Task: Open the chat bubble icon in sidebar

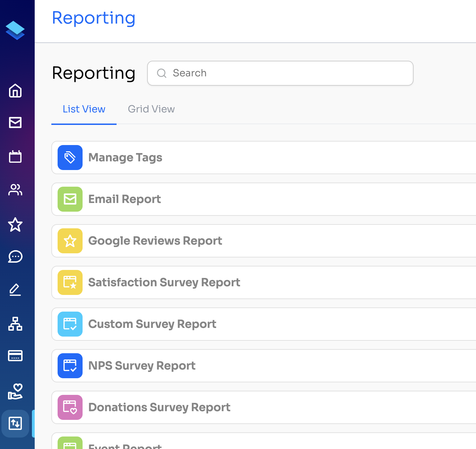Action: pyautogui.click(x=15, y=257)
